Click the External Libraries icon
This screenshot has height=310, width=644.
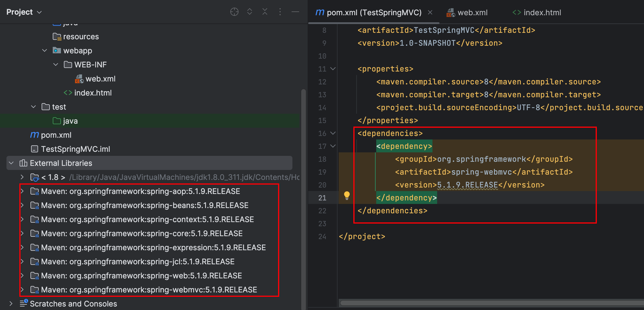tap(23, 163)
